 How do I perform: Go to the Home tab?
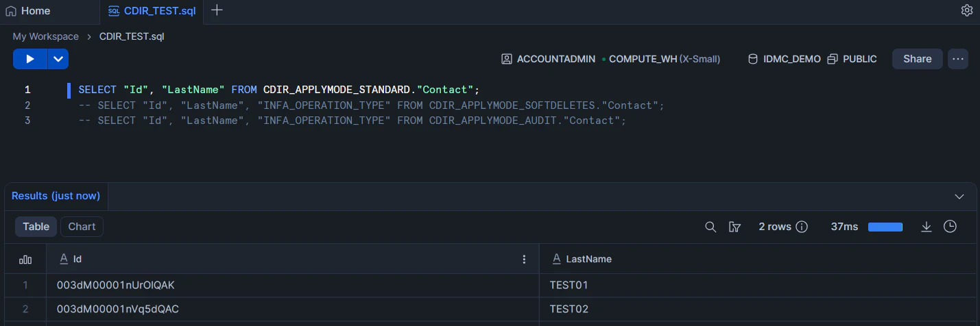(x=28, y=11)
